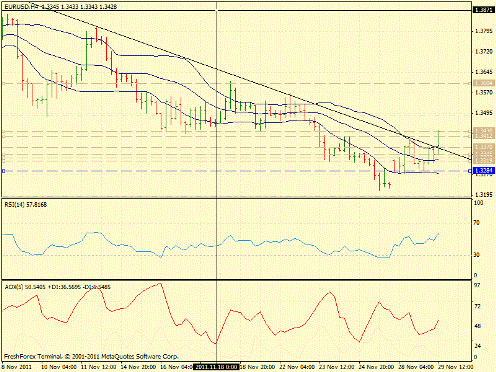Viewport: 496px width, 372px height.
Task: Click the 22 Nov 04:00 time label
Action: [x=297, y=367]
